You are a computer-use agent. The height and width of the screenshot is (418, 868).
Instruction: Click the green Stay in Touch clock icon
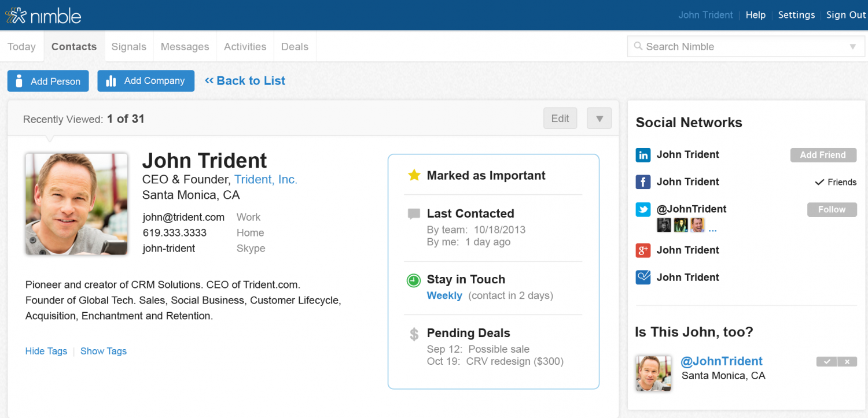(x=414, y=280)
